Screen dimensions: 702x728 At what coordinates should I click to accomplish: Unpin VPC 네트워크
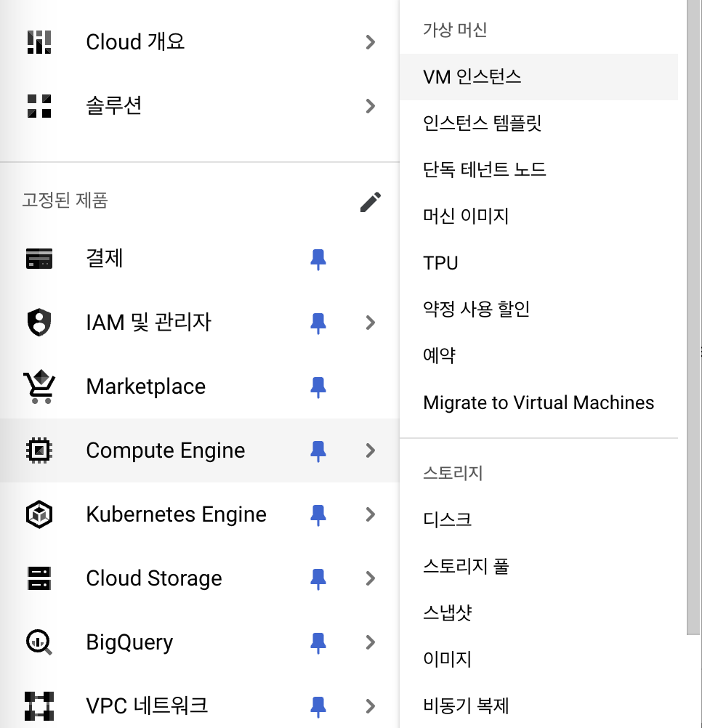(x=318, y=707)
